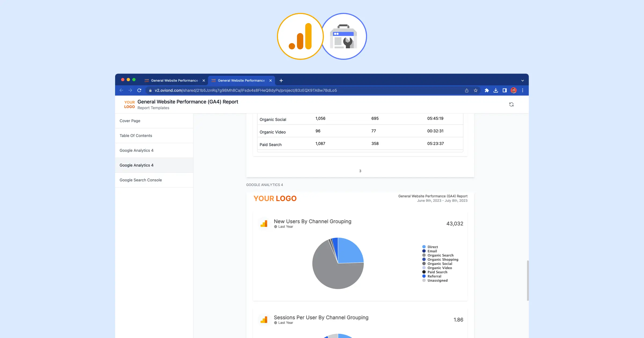Click the browser back arrow
This screenshot has width=644, height=338.
point(121,90)
